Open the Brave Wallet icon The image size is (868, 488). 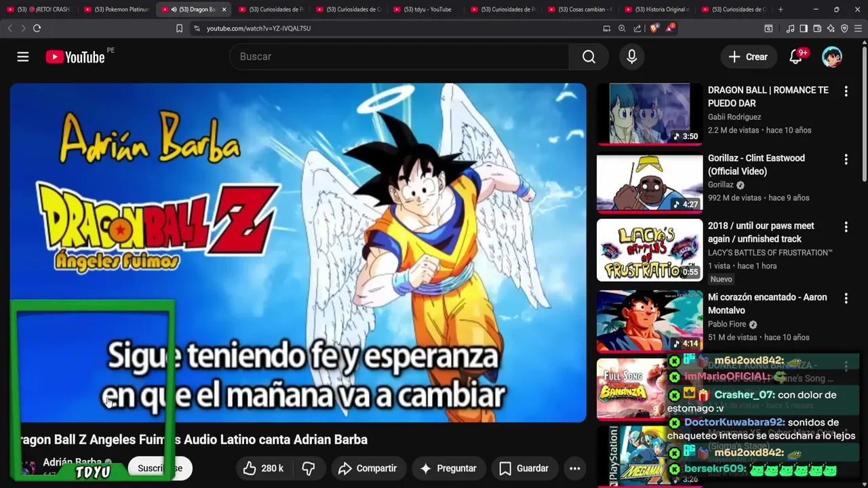tap(817, 28)
